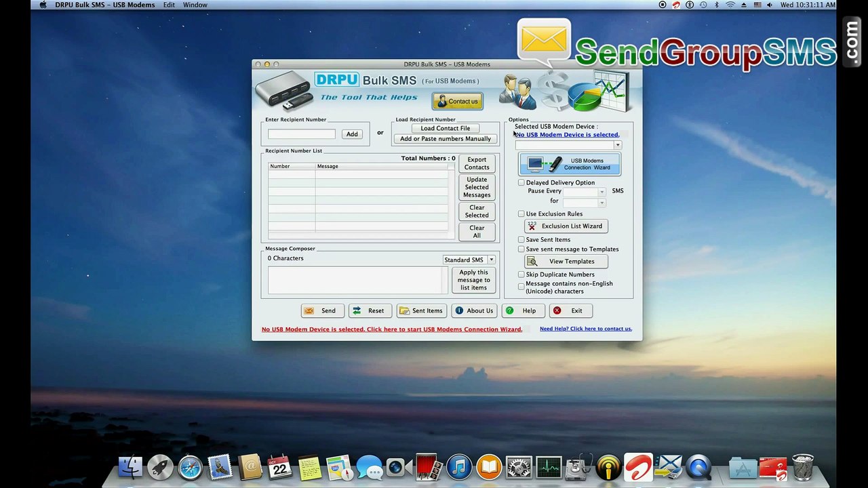868x488 pixels.
Task: Open About Us
Action: (473, 310)
